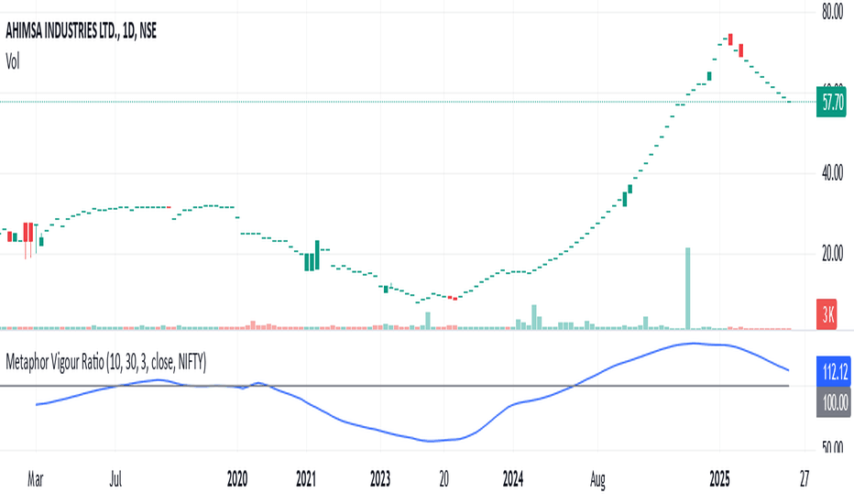Click the 40.00 price axis label
854x504 pixels.
point(832,173)
